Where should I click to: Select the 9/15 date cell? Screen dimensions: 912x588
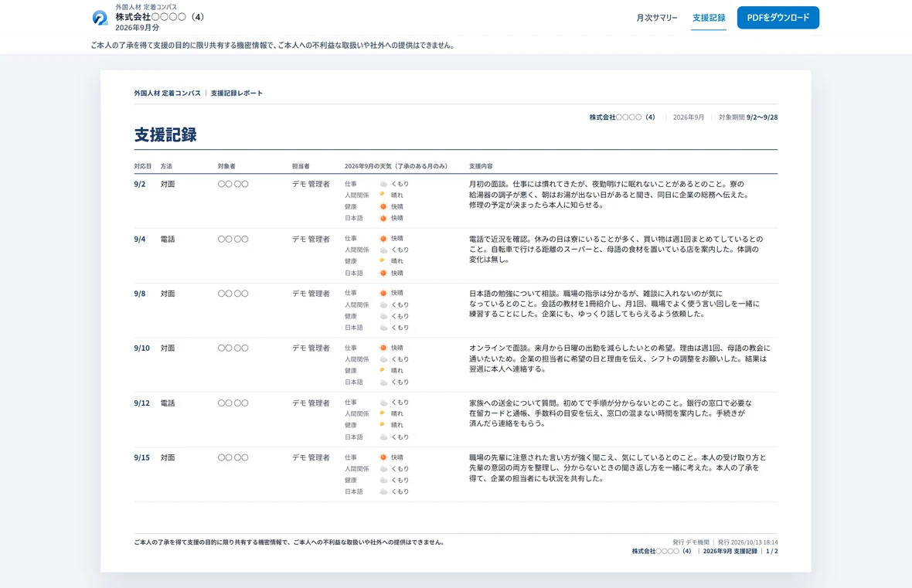[142, 457]
